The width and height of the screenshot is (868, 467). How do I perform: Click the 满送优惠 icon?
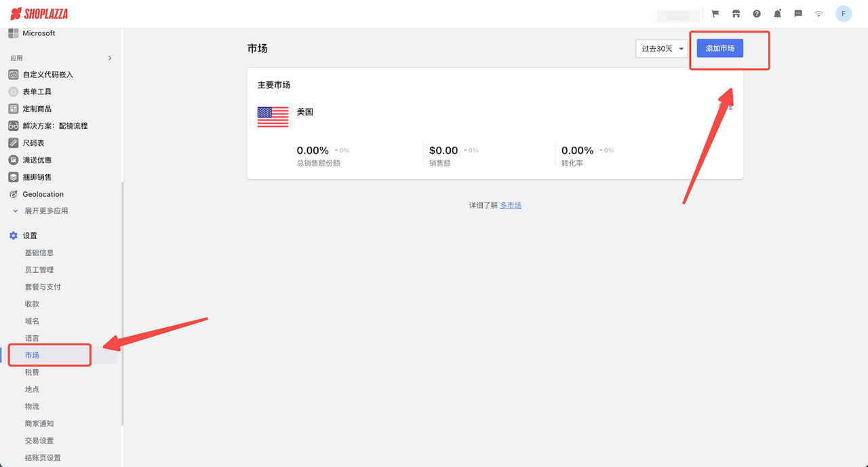point(13,160)
